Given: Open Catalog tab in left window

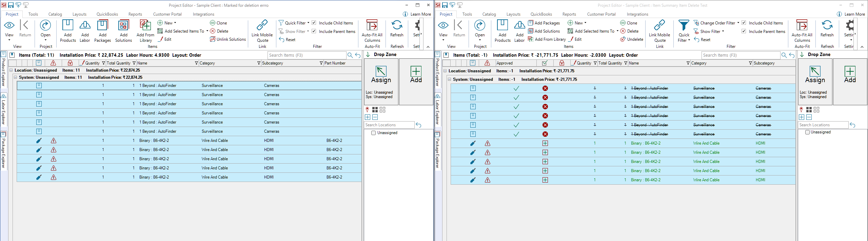Looking at the screenshot, I should coord(55,14).
